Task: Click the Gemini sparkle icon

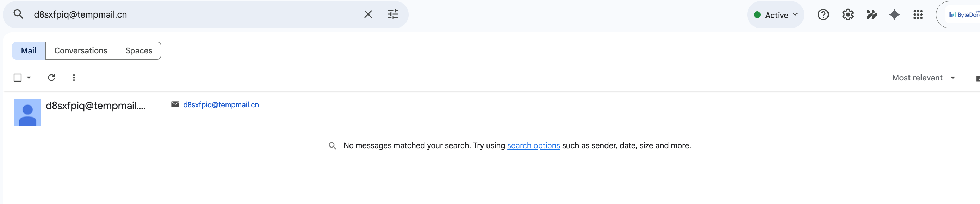Action: [x=894, y=15]
